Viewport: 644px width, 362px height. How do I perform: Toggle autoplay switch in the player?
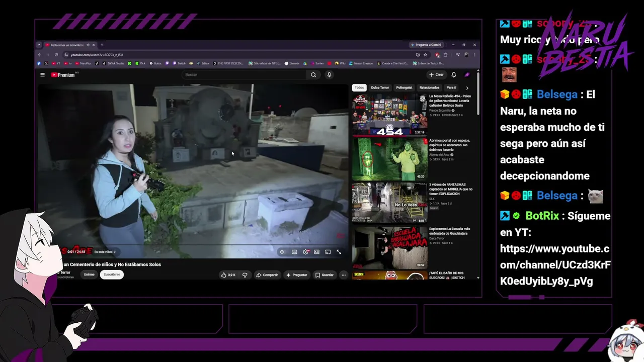(282, 252)
